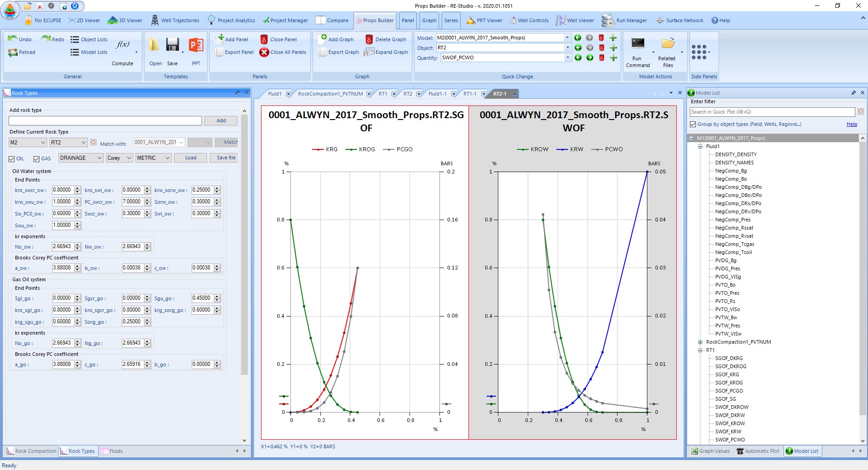Click the Rock Types panel vertical scrollbar
The width and height of the screenshot is (868, 470).
click(x=244, y=245)
